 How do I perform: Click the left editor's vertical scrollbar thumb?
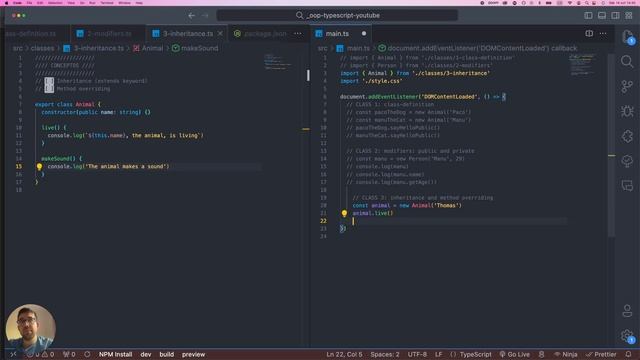tap(308, 75)
